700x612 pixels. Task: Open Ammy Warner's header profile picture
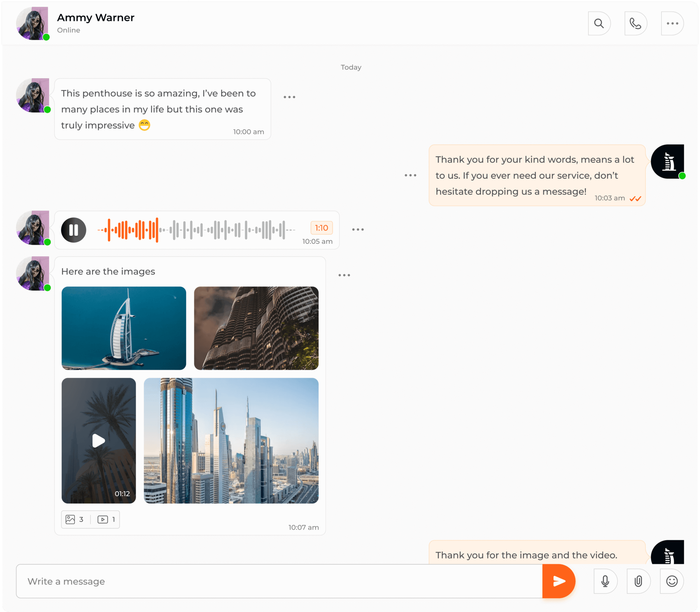32,23
